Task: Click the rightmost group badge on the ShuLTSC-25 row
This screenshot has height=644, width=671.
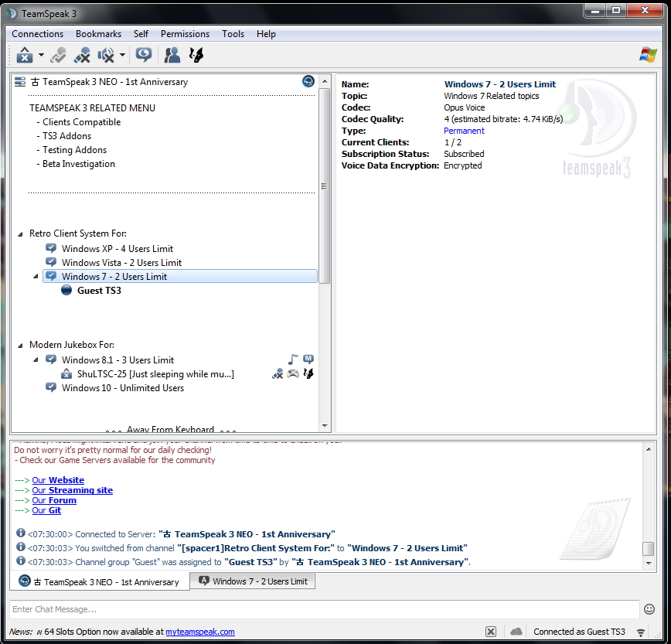Action: (x=308, y=373)
